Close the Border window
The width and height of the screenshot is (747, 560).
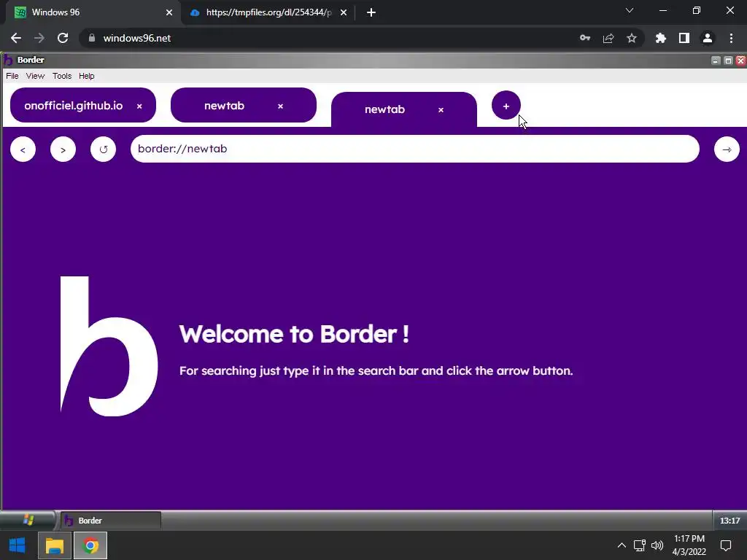point(740,61)
